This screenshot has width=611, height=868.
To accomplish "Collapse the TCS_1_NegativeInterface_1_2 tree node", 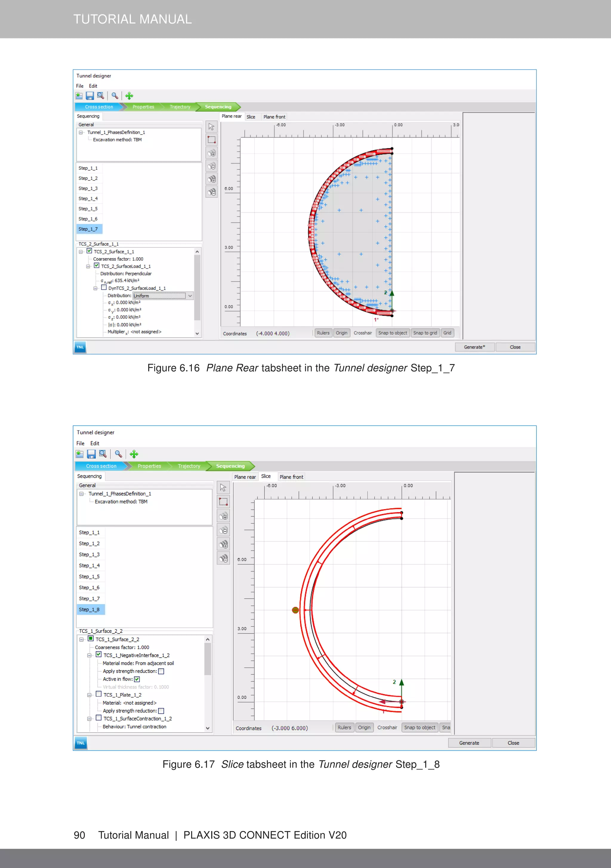I will [89, 656].
